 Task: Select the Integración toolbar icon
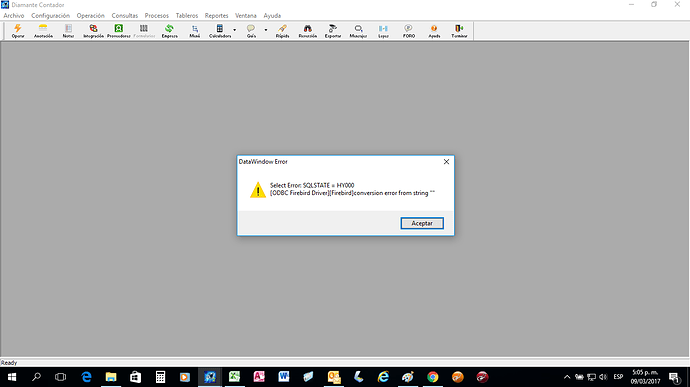93,31
